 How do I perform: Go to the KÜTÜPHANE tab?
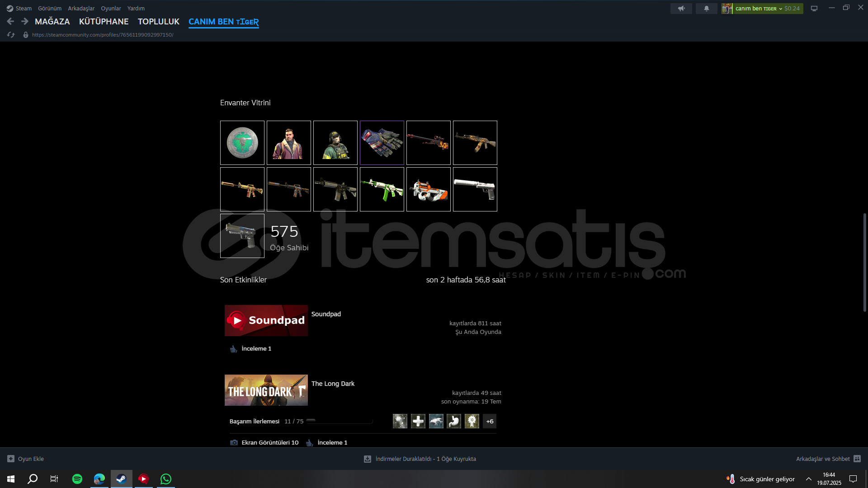pyautogui.click(x=104, y=21)
